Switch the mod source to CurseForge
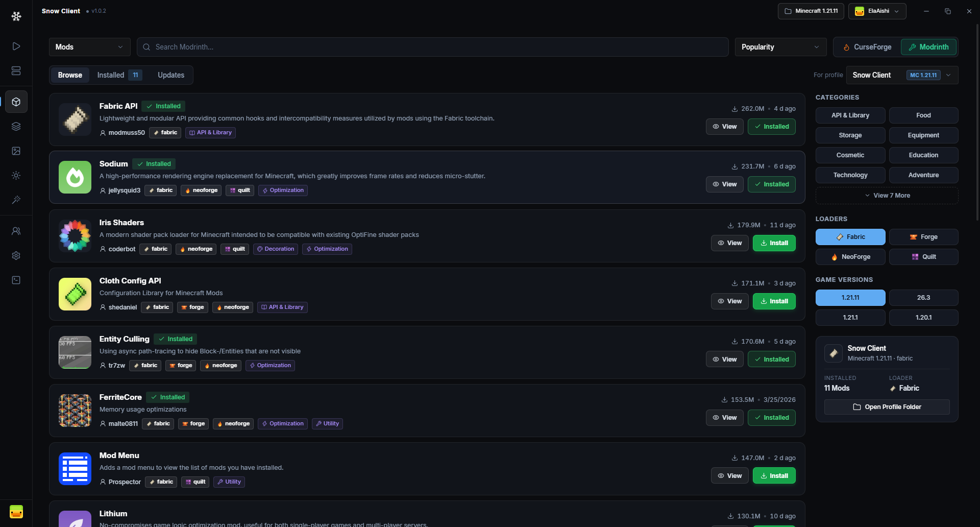 click(x=867, y=47)
